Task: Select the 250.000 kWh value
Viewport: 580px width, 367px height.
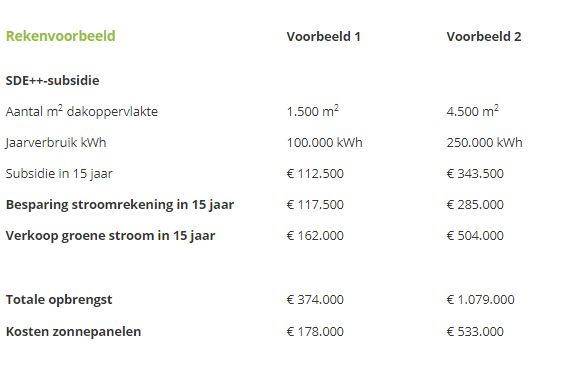Action: (x=484, y=142)
